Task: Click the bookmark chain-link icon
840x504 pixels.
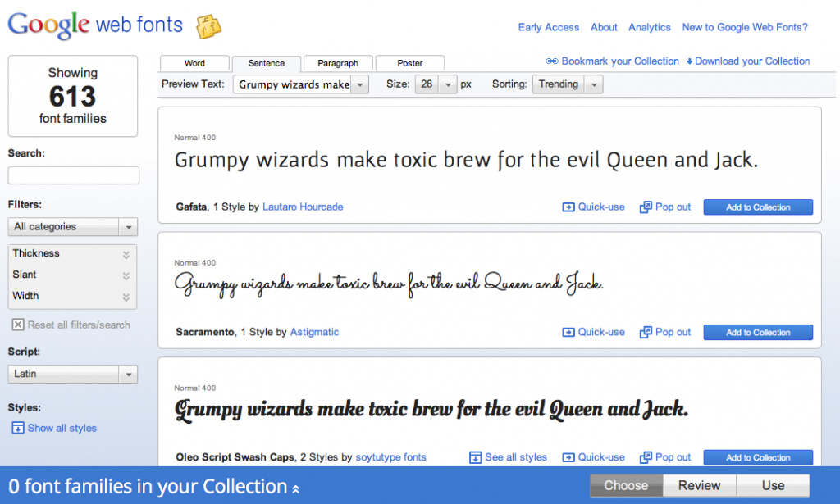Action: 552,61
